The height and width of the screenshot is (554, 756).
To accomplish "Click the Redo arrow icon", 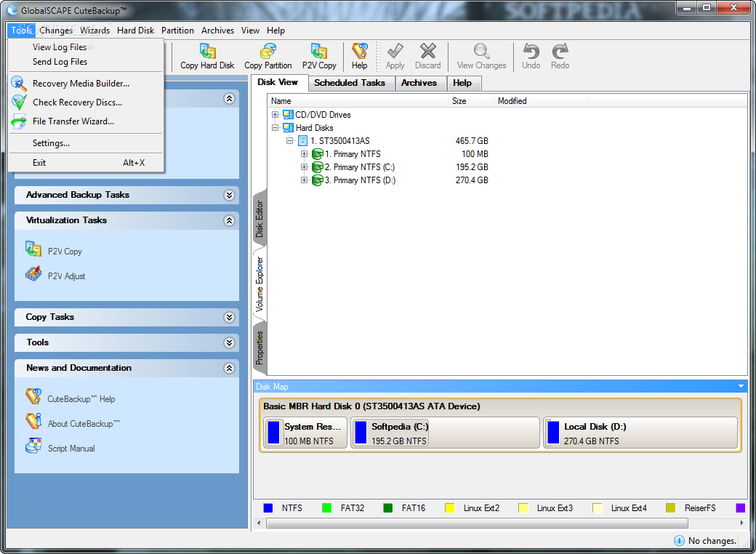I will point(560,51).
